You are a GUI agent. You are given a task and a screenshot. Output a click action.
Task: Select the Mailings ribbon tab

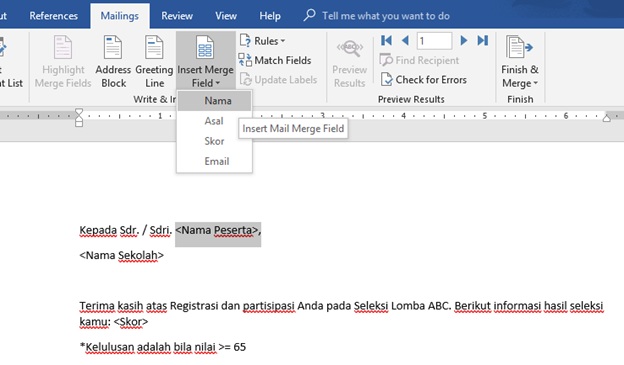(x=119, y=16)
